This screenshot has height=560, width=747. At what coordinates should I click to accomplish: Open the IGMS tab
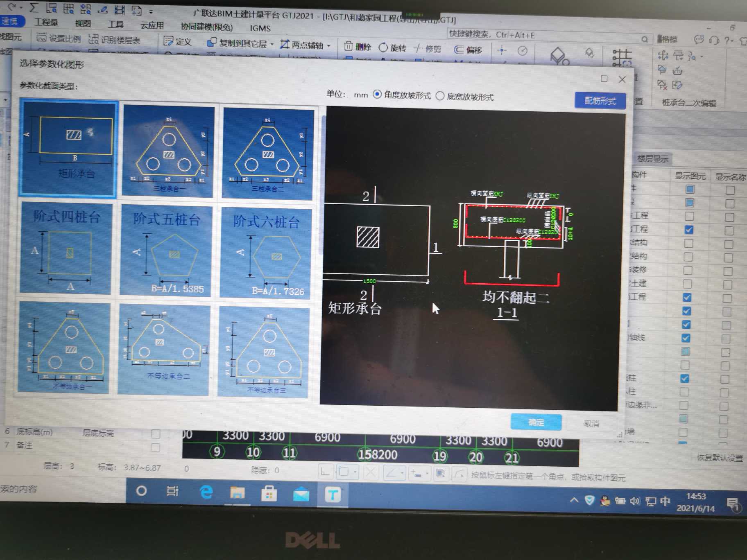click(260, 28)
